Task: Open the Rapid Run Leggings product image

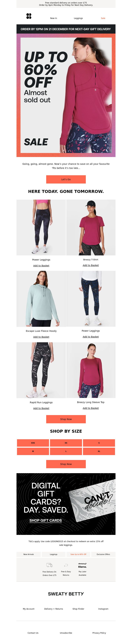Action: tap(41, 370)
